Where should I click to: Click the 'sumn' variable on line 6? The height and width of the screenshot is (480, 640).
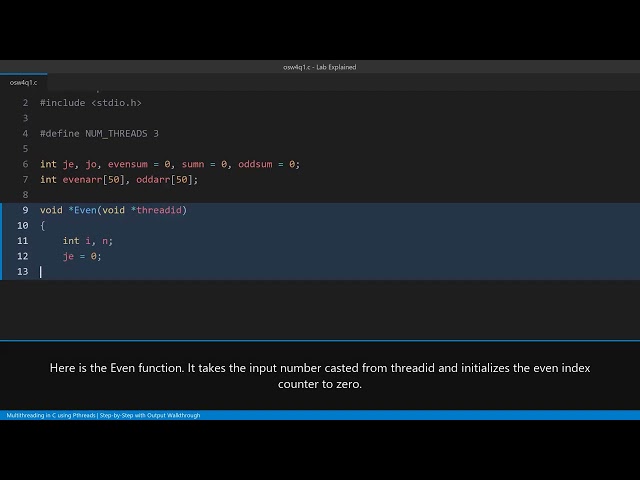tap(193, 164)
